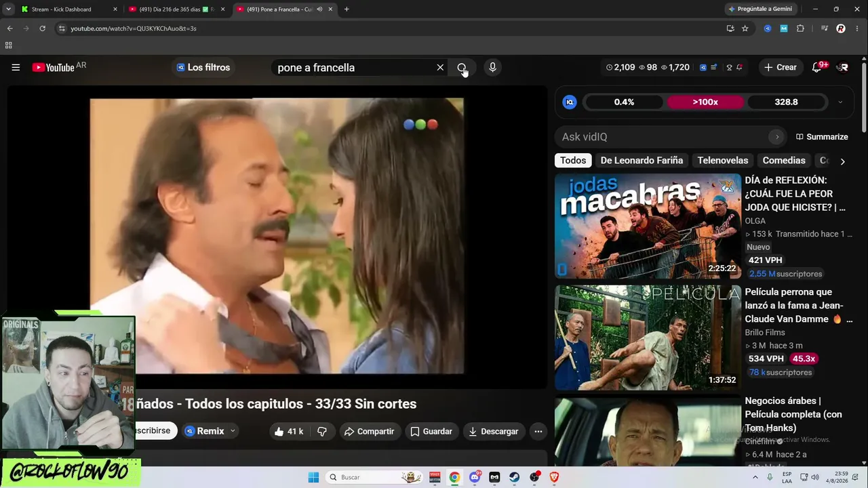Clear the search text with the X
868x488 pixels.
tap(440, 67)
